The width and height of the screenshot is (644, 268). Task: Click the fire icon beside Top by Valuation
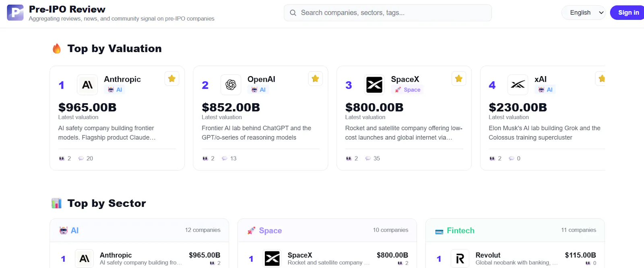[57, 48]
